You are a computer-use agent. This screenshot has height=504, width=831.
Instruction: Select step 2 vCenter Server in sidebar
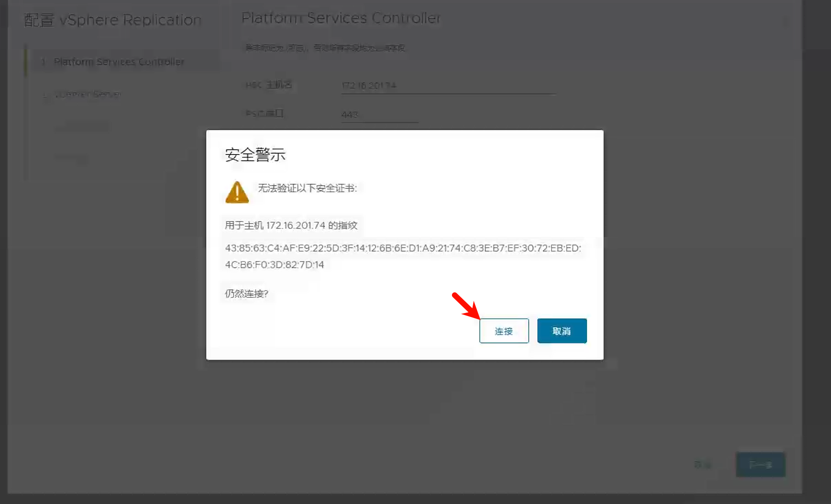click(88, 94)
